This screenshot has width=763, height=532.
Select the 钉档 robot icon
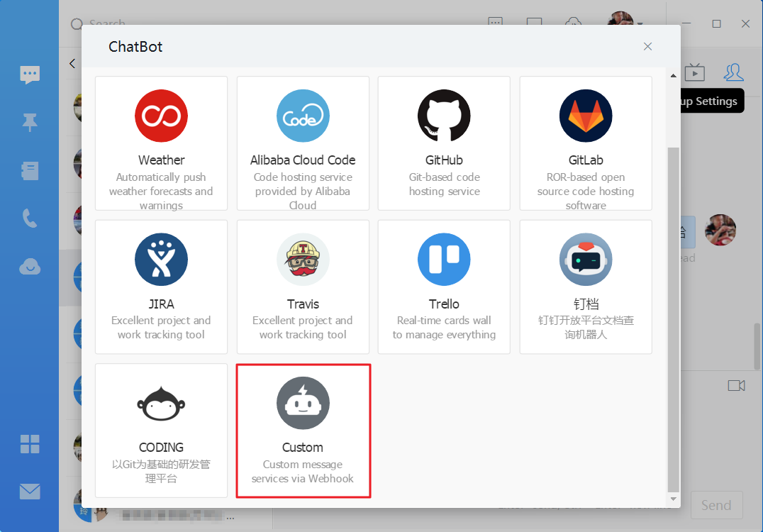(x=586, y=260)
